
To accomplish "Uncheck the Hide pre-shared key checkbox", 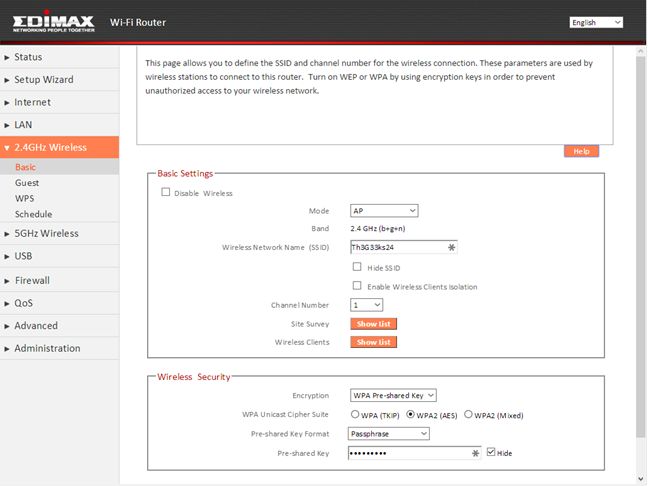I will pos(490,453).
